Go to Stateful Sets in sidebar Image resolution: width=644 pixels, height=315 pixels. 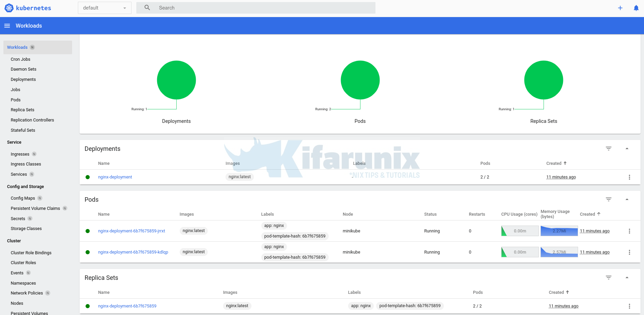click(x=23, y=130)
